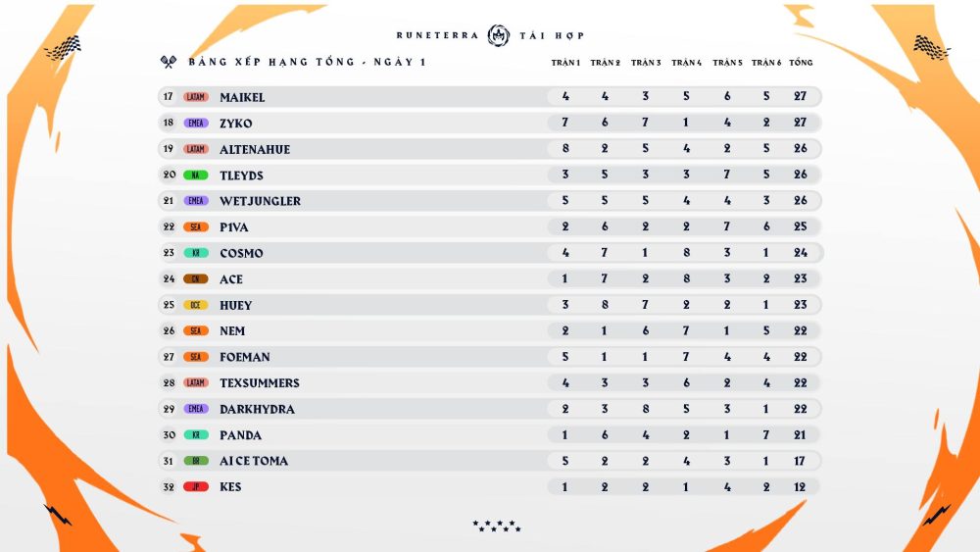This screenshot has height=552, width=980.
Task: Click the checkered flag icon in the top-left corner
Action: coord(62,46)
